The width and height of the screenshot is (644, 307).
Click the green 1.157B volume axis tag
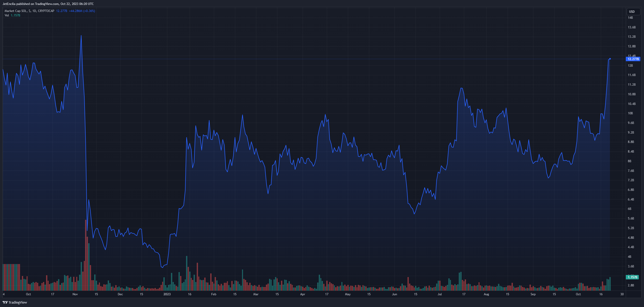pos(632,277)
